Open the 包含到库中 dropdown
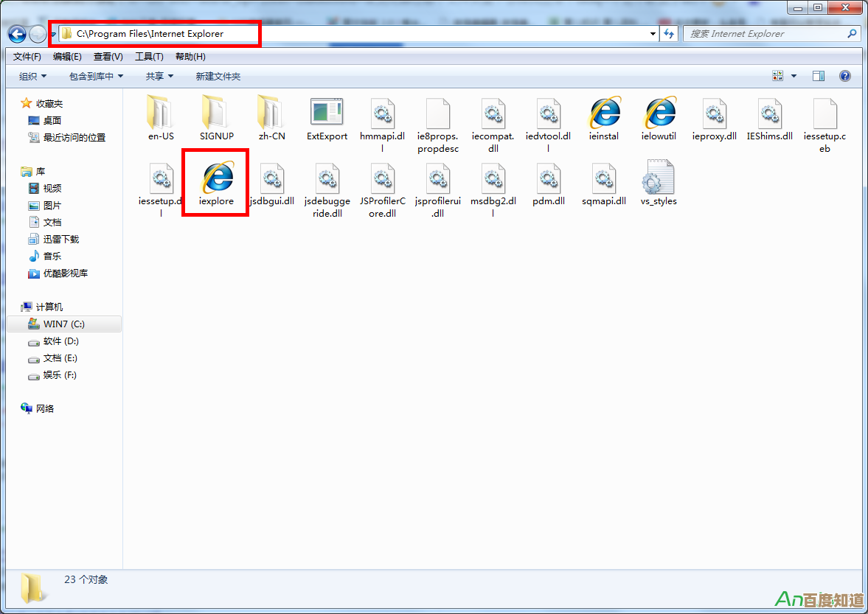 pyautogui.click(x=96, y=76)
